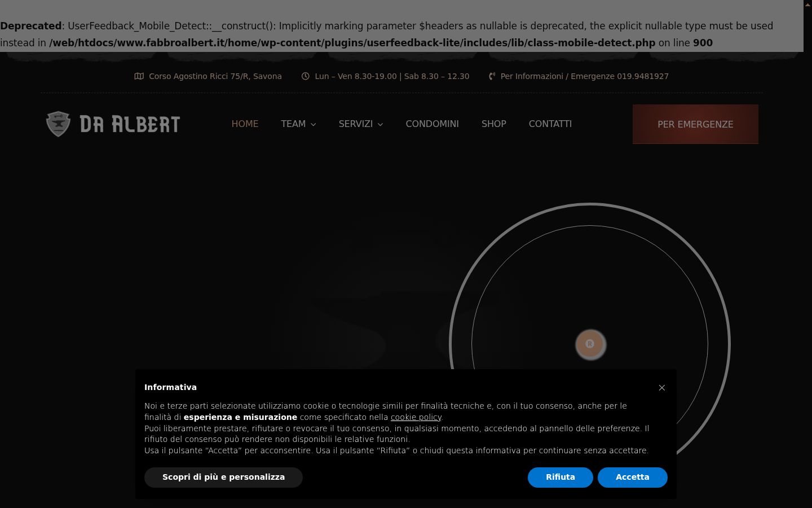The height and width of the screenshot is (508, 812).
Task: Expand the SERVIZI dropdown chevron
Action: [x=381, y=124]
